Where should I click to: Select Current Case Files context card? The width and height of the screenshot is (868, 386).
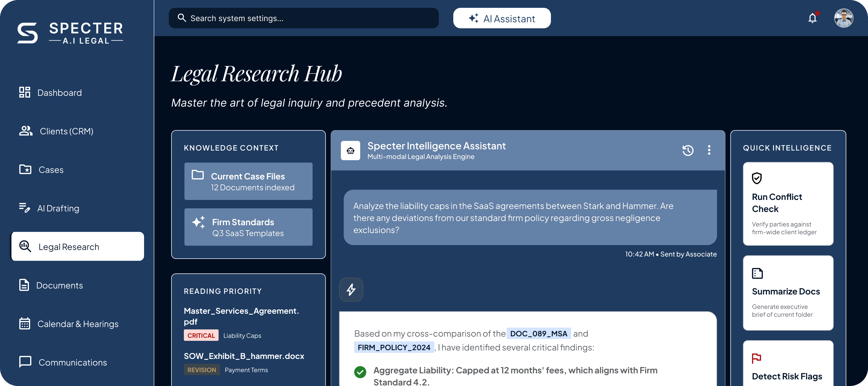point(248,181)
